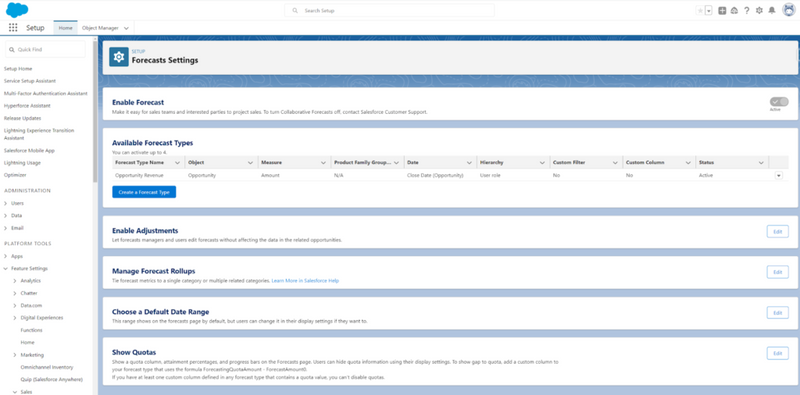Open the favorites list dropdown arrow
Image resolution: width=800 pixels, height=395 pixels.
coord(709,11)
